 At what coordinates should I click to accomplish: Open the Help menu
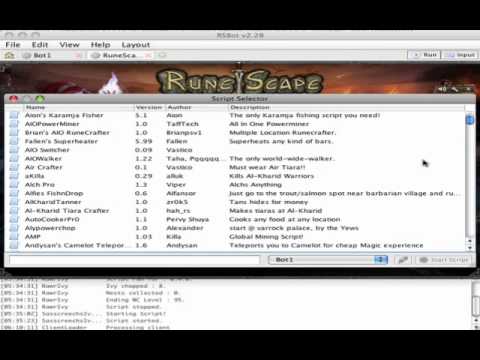[100, 45]
